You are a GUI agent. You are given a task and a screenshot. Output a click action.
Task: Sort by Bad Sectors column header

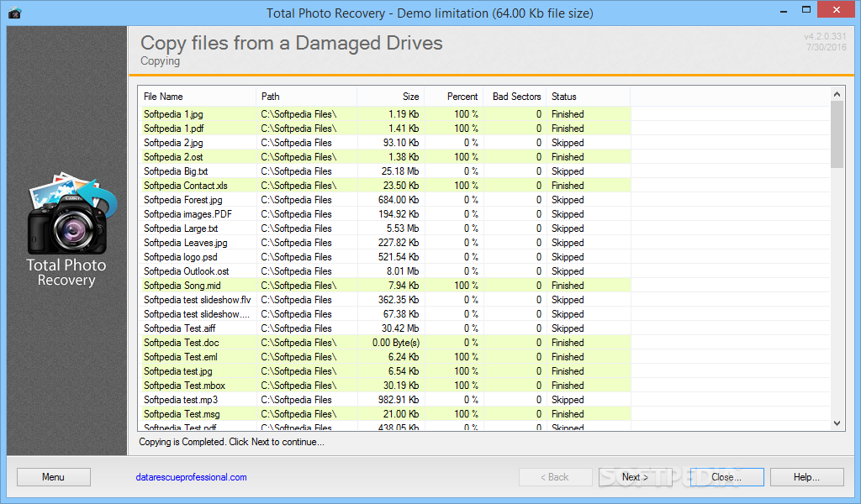point(515,97)
